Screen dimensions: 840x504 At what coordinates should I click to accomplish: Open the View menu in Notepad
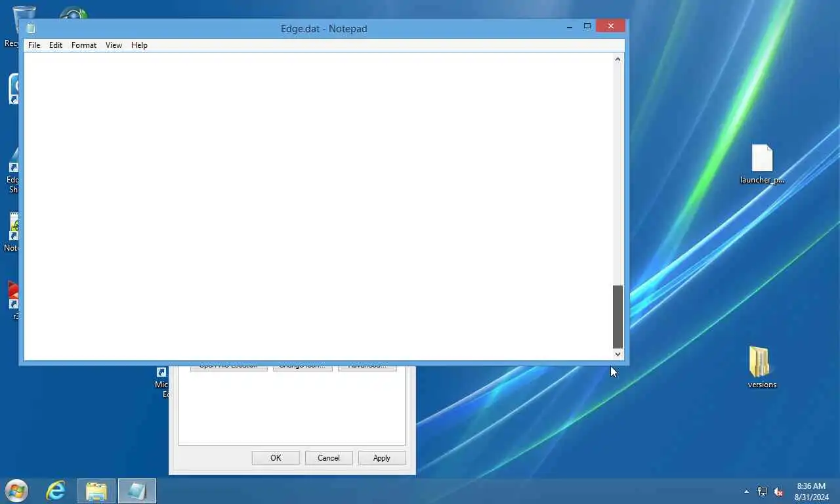pos(114,45)
